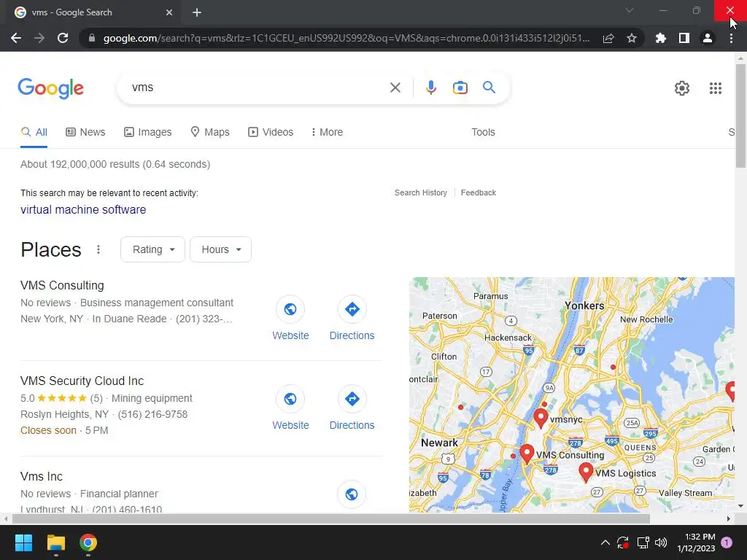Viewport: 747px width, 560px height.
Task: Open the Chrome tab search chevron
Action: [630, 10]
